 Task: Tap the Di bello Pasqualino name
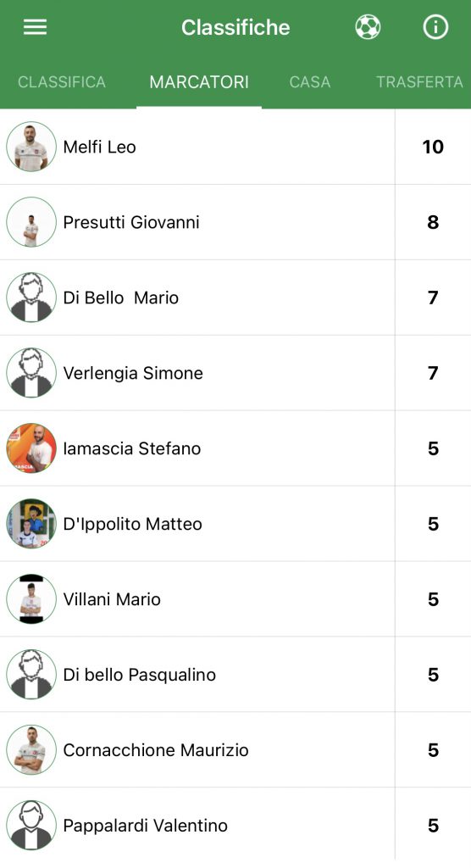pyautogui.click(x=140, y=674)
